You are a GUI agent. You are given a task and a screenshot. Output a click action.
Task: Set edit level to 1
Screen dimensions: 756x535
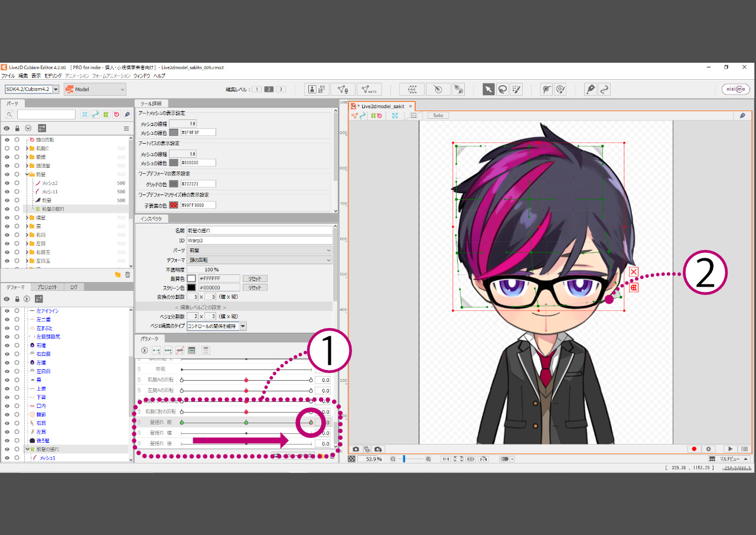click(257, 89)
